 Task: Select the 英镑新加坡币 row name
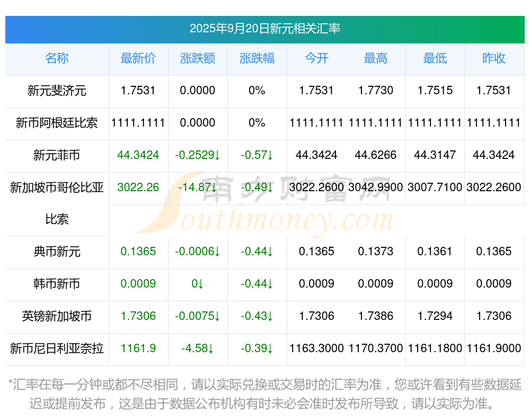tap(57, 316)
